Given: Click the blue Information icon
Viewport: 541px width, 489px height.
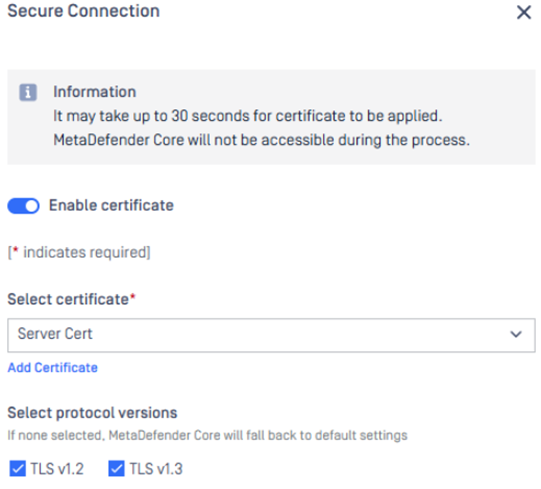Looking at the screenshot, I should pyautogui.click(x=28, y=92).
